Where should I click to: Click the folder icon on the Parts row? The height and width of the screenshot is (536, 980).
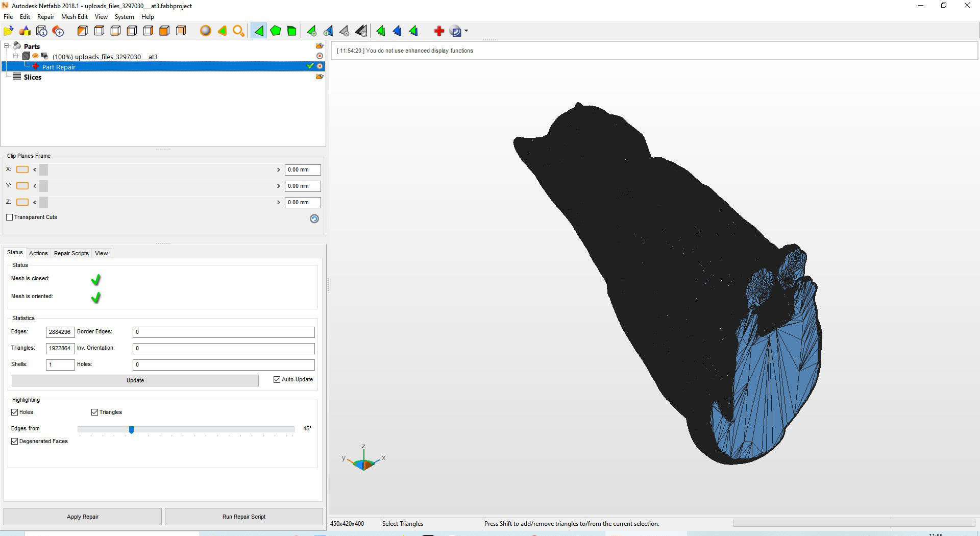tap(320, 46)
